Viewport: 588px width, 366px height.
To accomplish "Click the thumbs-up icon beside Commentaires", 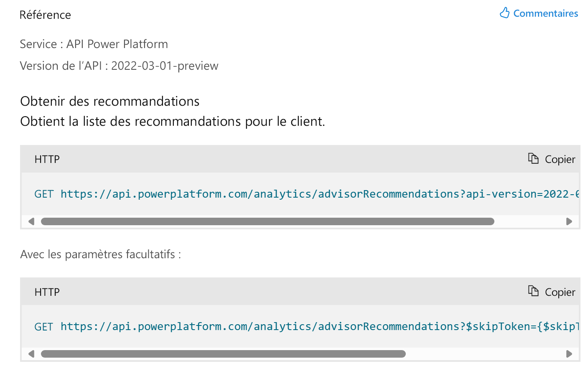I will 504,13.
